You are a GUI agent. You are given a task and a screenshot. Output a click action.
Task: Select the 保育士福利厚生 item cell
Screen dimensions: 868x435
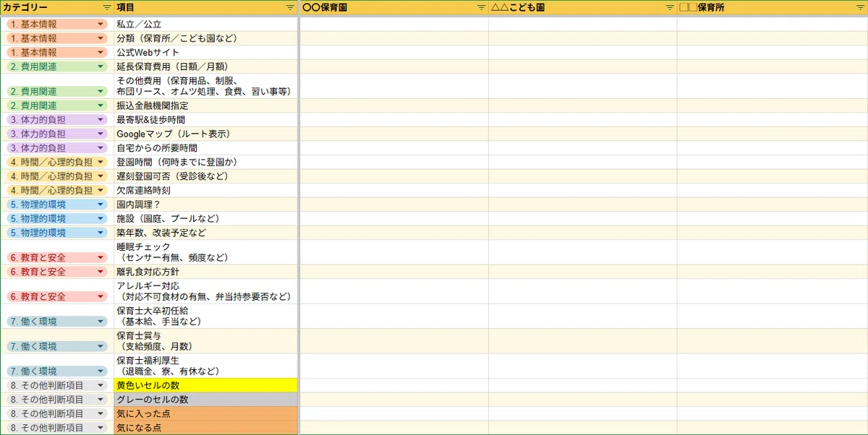click(x=205, y=366)
